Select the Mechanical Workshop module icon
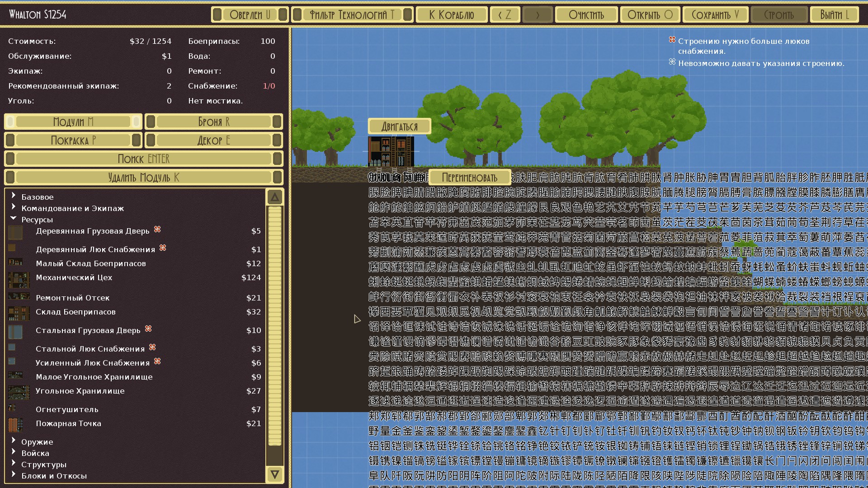This screenshot has height=488, width=868. click(x=19, y=280)
